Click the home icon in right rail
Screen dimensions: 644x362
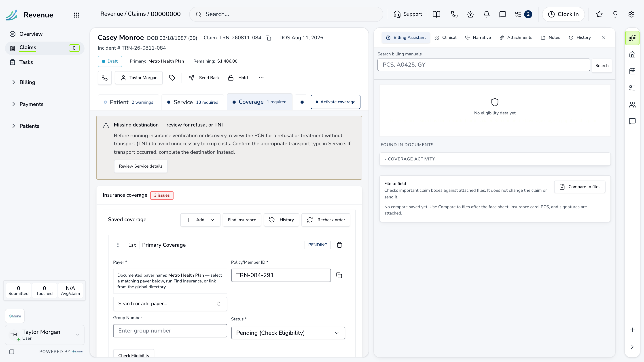coord(632,55)
